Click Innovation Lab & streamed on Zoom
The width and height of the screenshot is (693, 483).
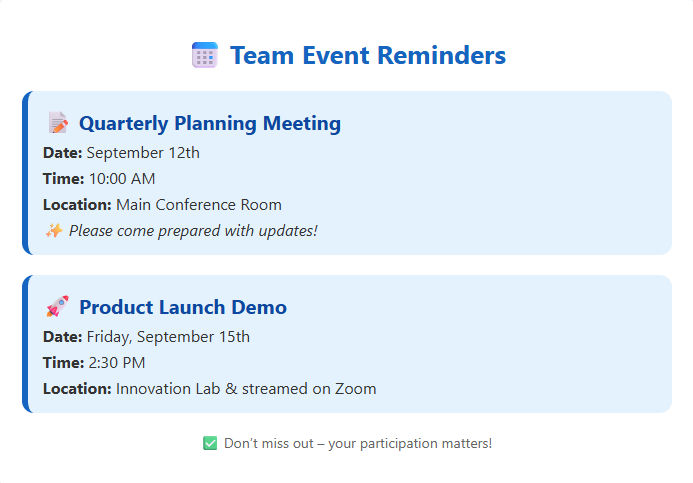tap(246, 388)
